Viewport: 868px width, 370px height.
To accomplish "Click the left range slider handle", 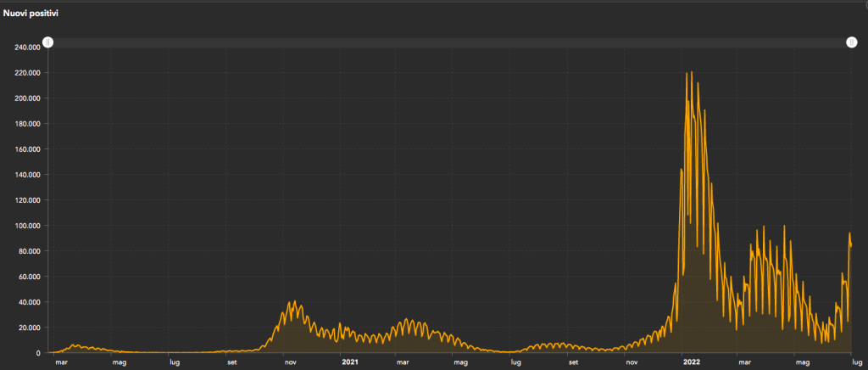I will (x=48, y=42).
